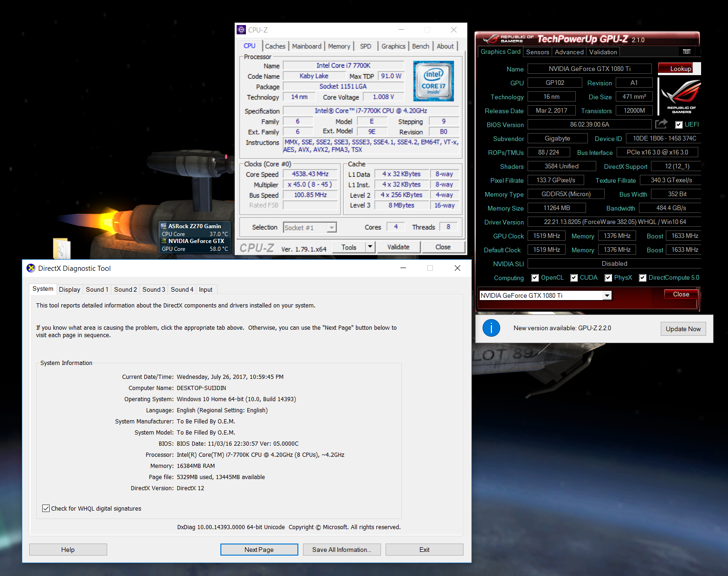Click the Republic of Gamers logo in GPU-Z
This screenshot has height=576, width=728.
[x=681, y=96]
